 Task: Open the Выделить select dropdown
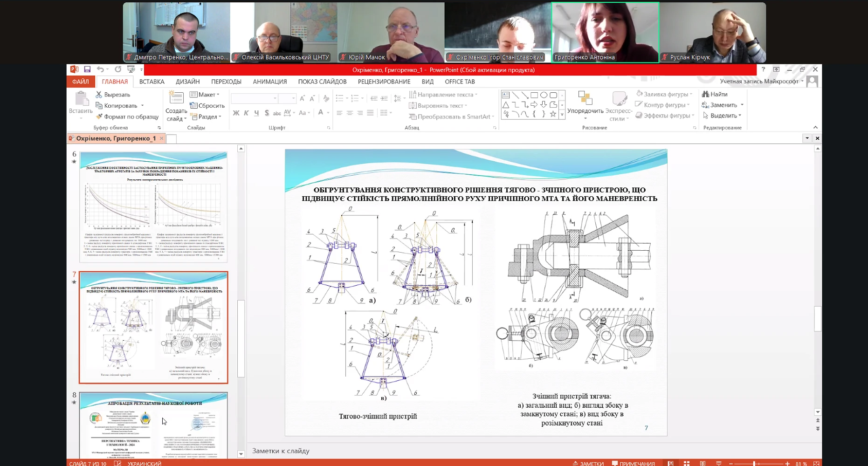click(x=723, y=116)
